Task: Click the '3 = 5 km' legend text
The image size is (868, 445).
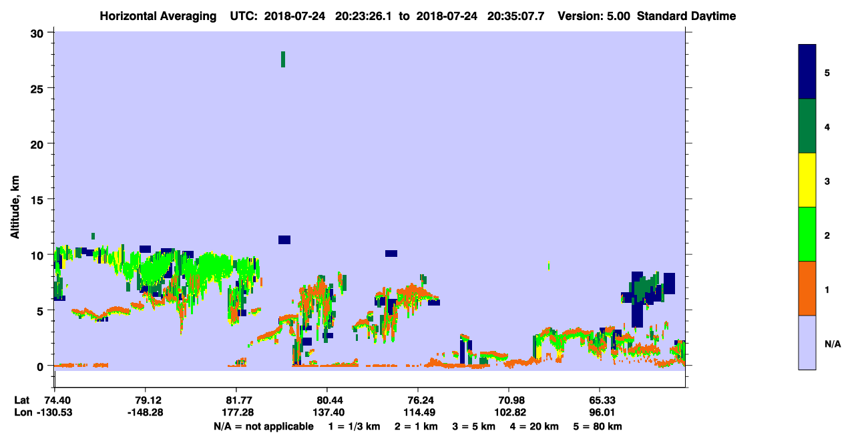Action: point(474,426)
